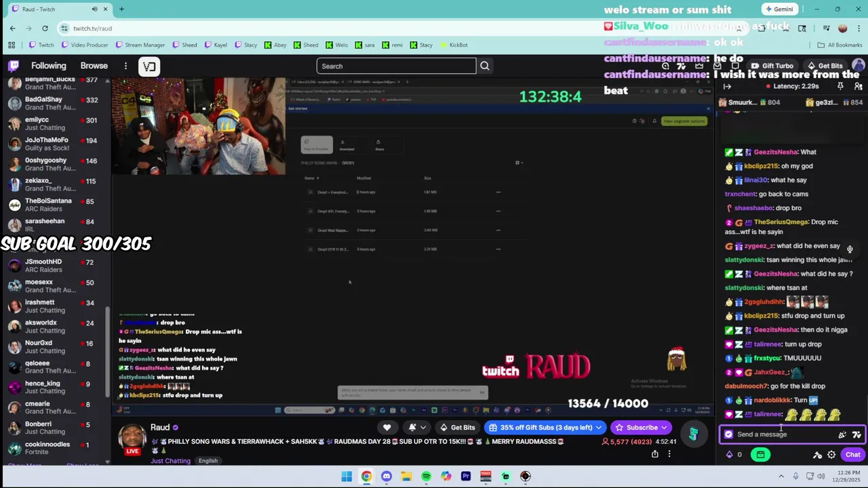Click the Raud channel name
The width and height of the screenshot is (868, 488).
pyautogui.click(x=160, y=427)
